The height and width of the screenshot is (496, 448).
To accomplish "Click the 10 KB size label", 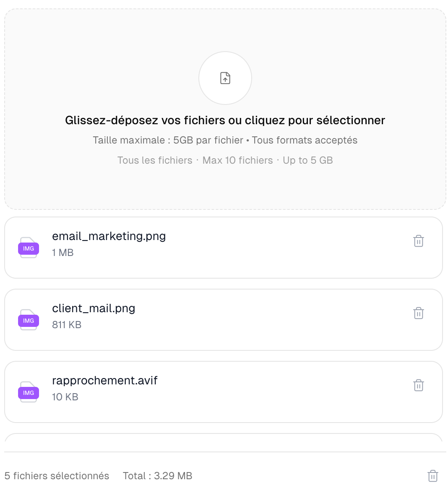I will 65,397.
